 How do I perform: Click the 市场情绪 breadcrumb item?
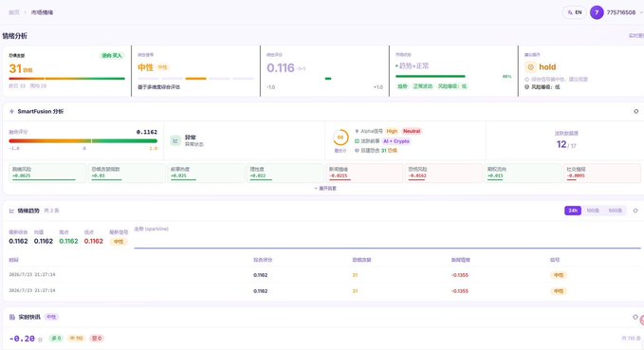pos(42,12)
